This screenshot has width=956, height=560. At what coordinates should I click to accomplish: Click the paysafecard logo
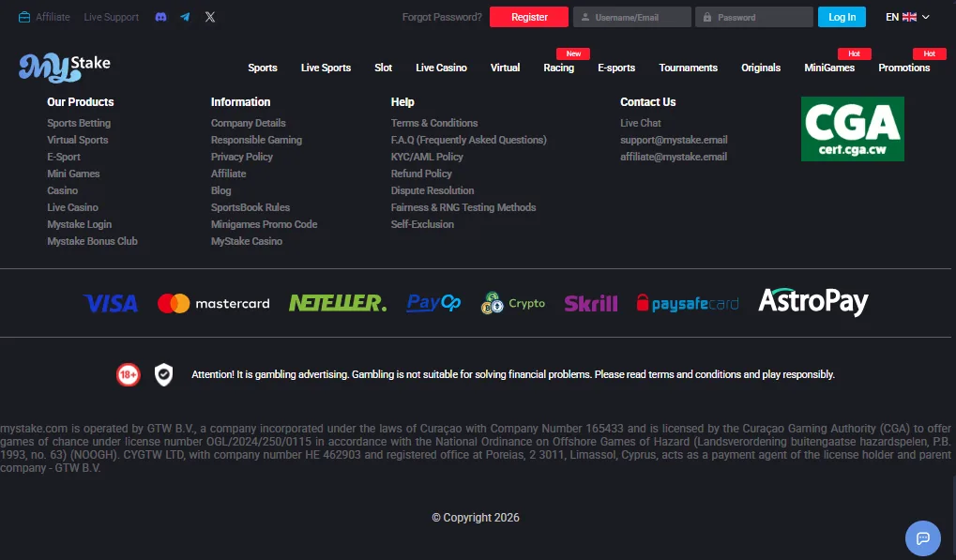click(687, 303)
